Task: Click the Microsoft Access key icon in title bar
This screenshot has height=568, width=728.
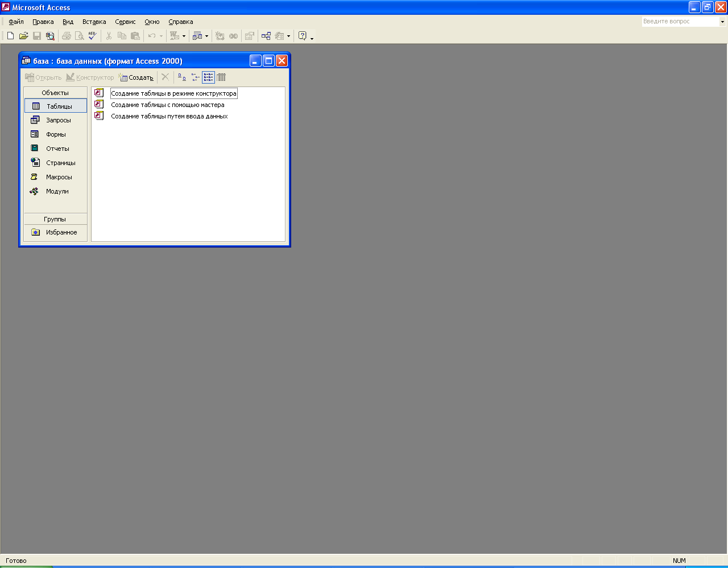Action: coord(6,7)
